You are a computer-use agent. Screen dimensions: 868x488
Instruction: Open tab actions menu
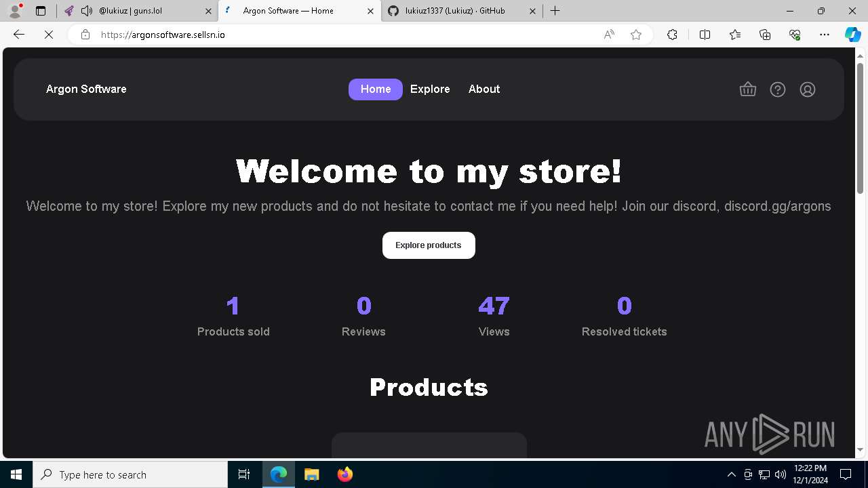point(41,11)
